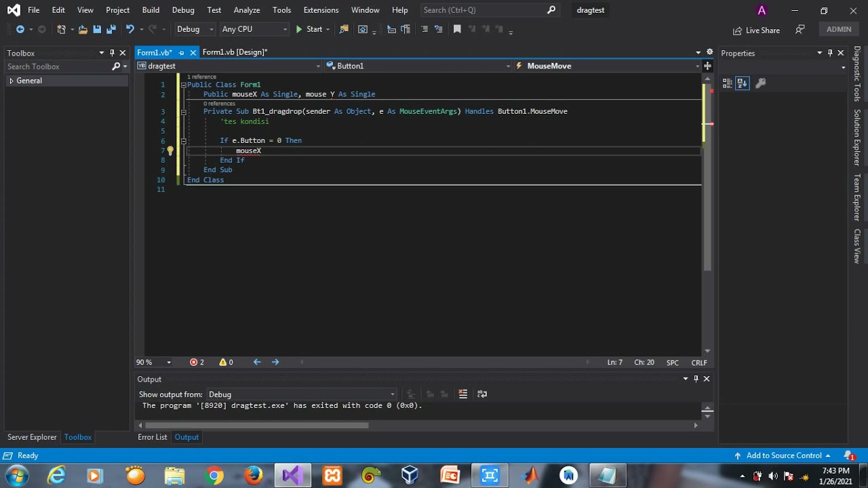Open the Toolbox window position dropdown
868x488 pixels.
102,53
